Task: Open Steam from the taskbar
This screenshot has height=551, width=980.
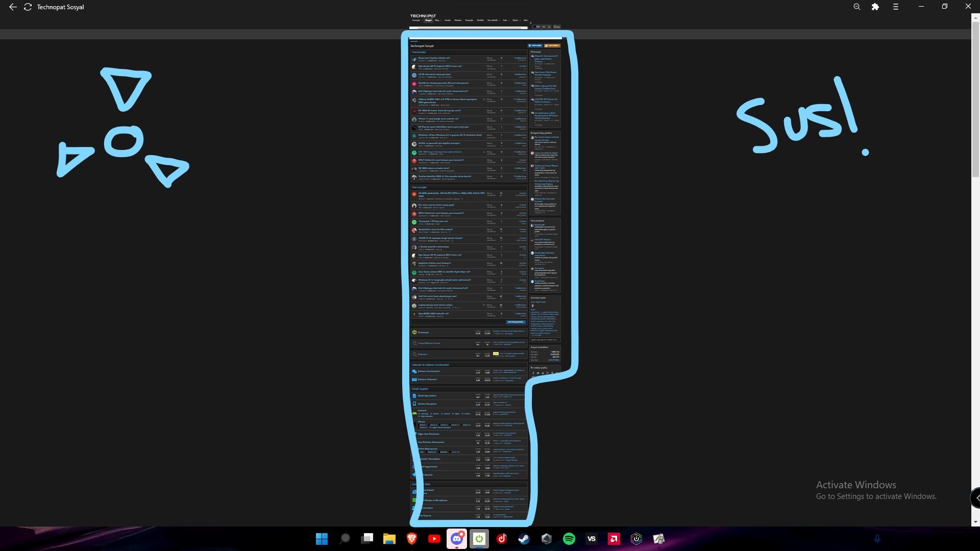Action: click(524, 539)
